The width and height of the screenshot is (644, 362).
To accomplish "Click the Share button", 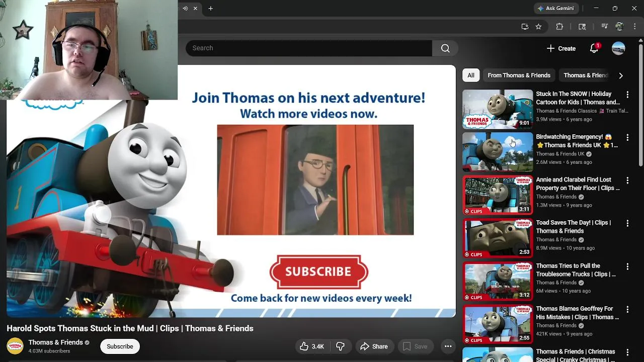I will 374,346.
